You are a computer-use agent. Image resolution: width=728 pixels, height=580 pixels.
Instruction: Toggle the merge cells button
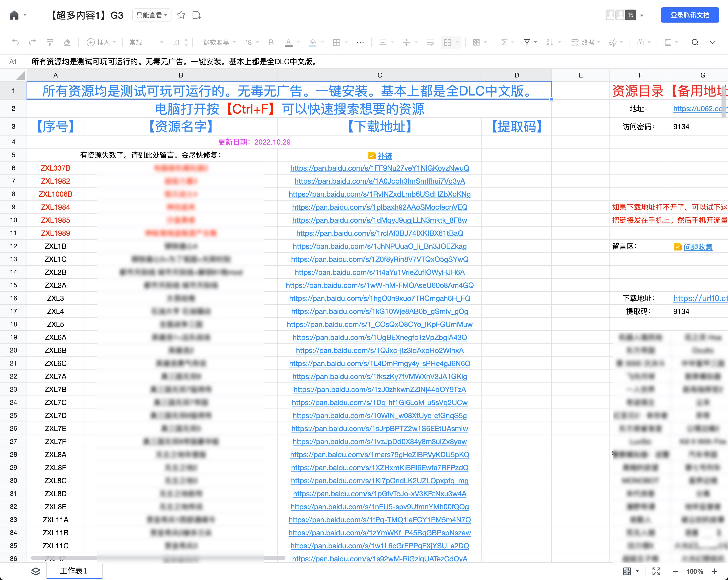[447, 42]
